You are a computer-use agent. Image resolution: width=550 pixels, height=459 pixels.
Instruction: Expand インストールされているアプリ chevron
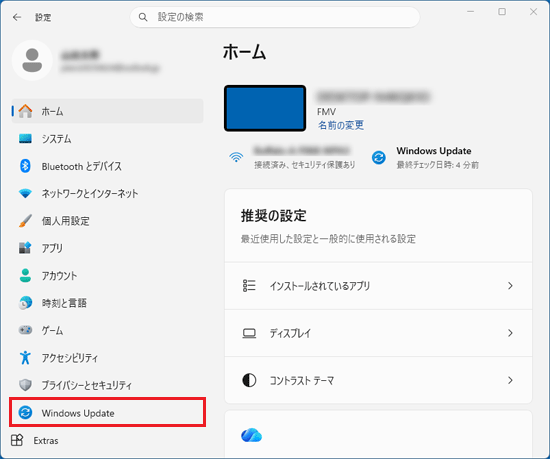pyautogui.click(x=510, y=286)
